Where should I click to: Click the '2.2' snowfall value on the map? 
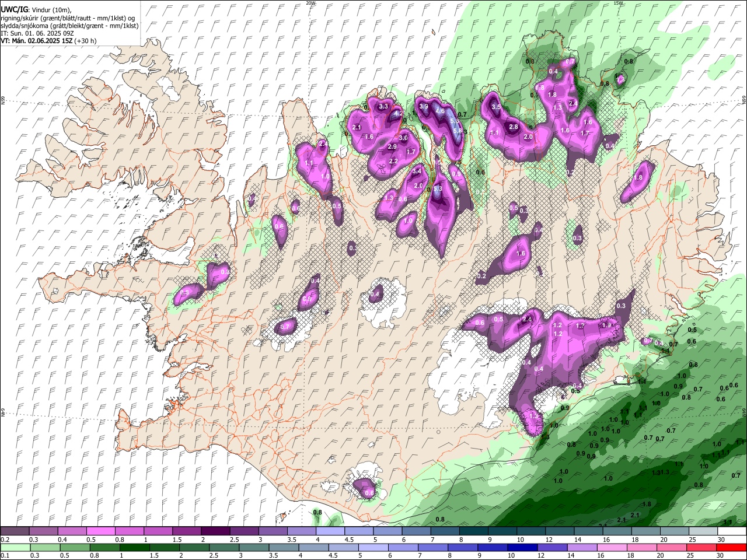(393, 162)
